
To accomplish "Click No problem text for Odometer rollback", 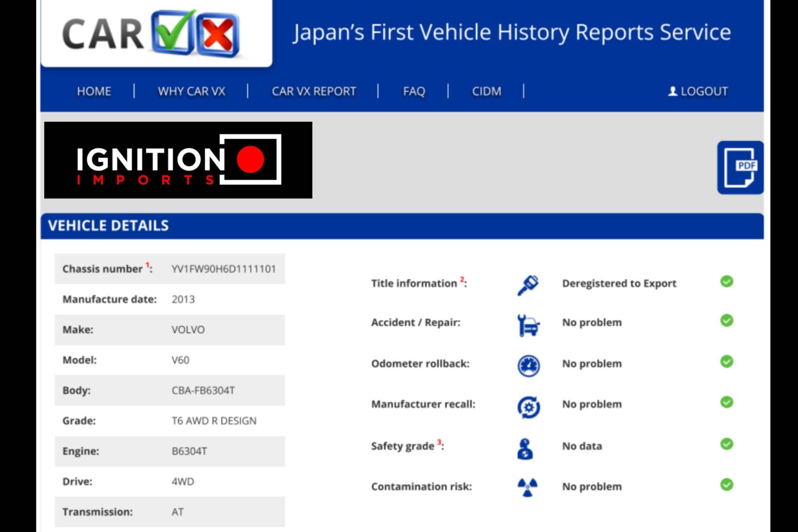I will point(592,364).
